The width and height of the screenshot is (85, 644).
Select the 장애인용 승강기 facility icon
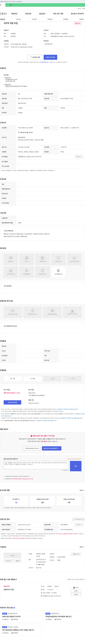(x=32, y=312)
